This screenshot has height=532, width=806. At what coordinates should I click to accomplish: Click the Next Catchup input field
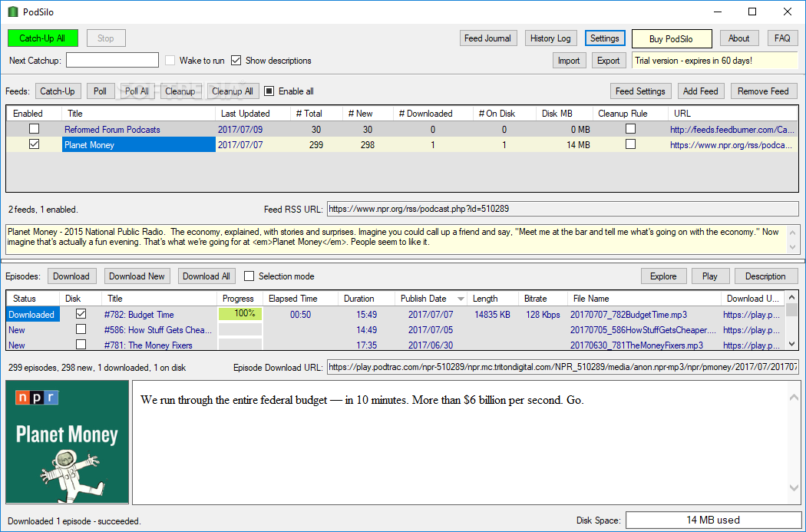coord(113,60)
